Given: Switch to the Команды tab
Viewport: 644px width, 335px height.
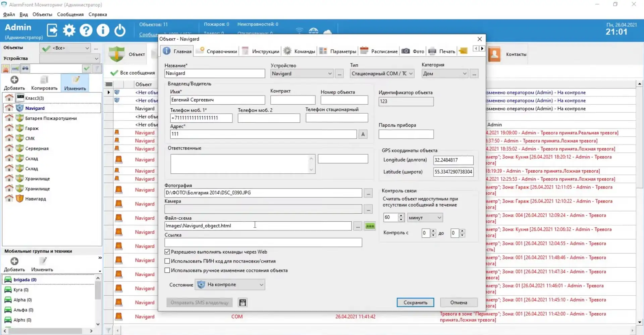Looking at the screenshot, I should click(299, 51).
